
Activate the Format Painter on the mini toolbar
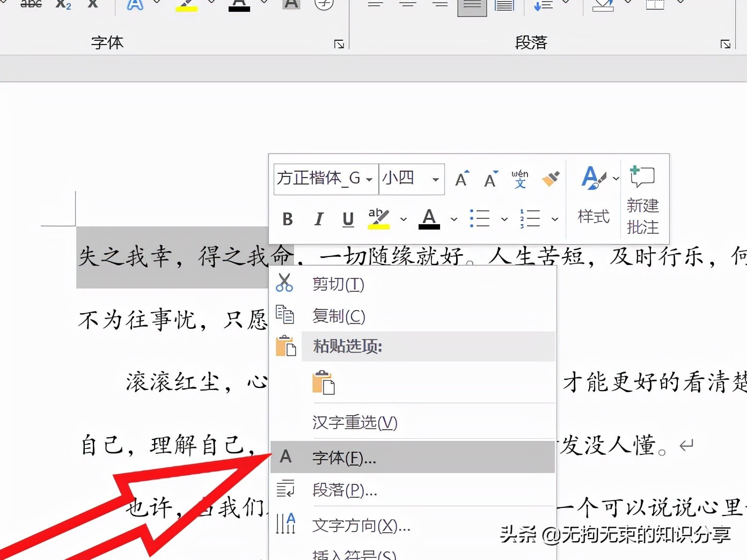coord(550,179)
